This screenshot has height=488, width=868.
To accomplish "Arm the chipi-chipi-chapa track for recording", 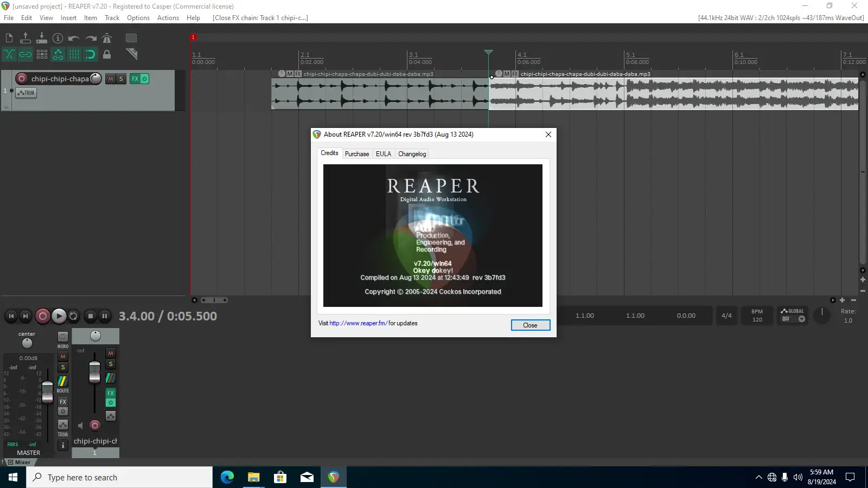I will (x=22, y=79).
